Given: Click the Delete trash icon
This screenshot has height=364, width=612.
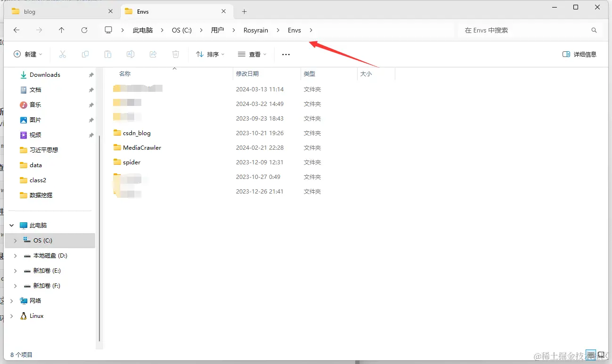Looking at the screenshot, I should [176, 54].
